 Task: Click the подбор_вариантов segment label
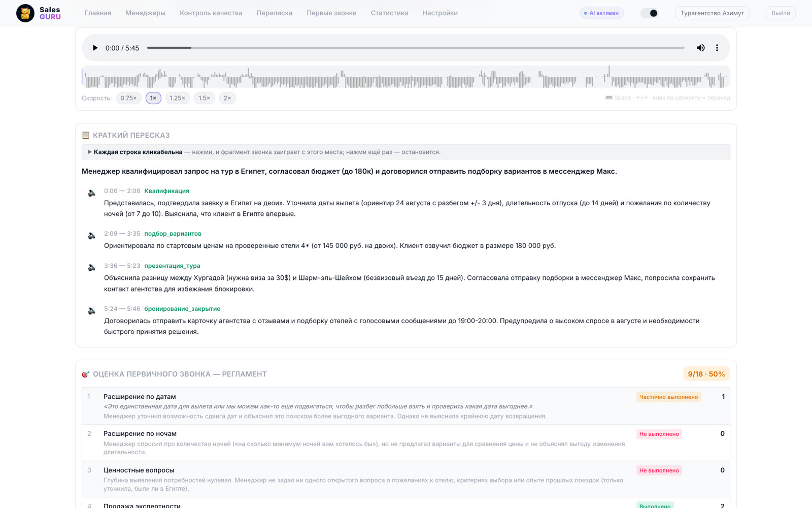173,234
